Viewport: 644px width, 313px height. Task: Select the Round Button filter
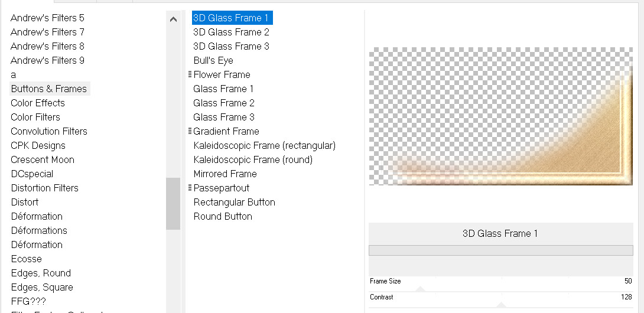click(x=223, y=216)
